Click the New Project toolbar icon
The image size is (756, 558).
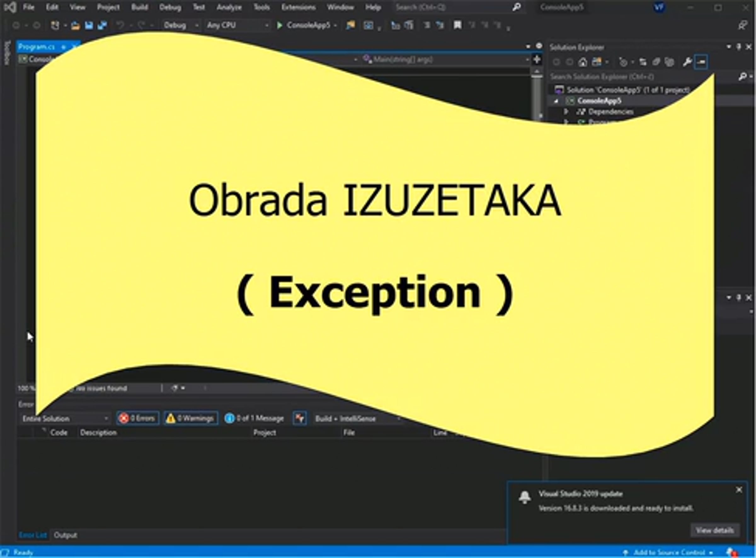55,25
